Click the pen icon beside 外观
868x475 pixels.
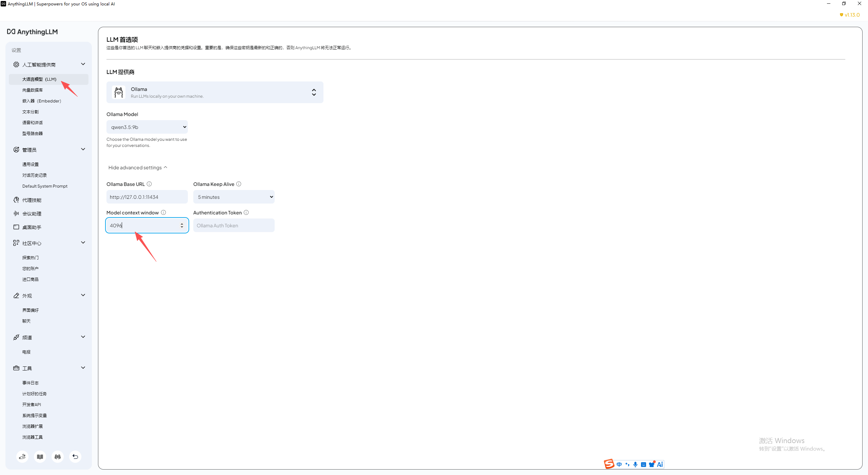pyautogui.click(x=16, y=296)
